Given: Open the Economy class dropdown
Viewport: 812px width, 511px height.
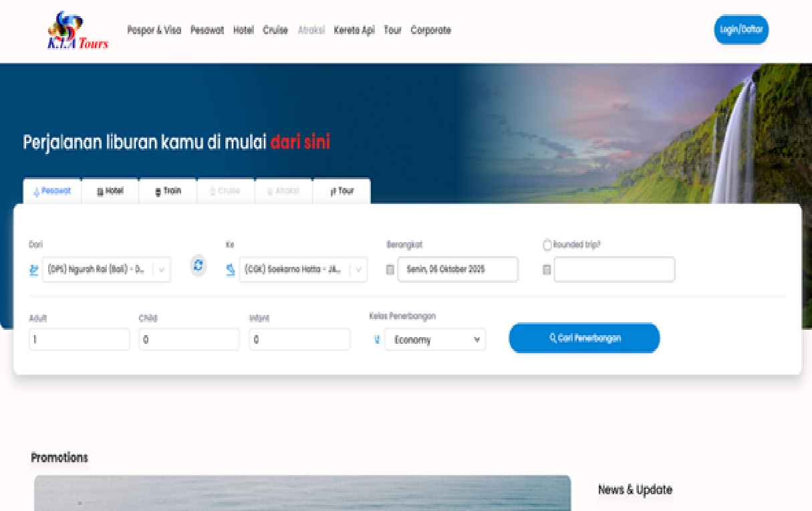Looking at the screenshot, I should [435, 340].
